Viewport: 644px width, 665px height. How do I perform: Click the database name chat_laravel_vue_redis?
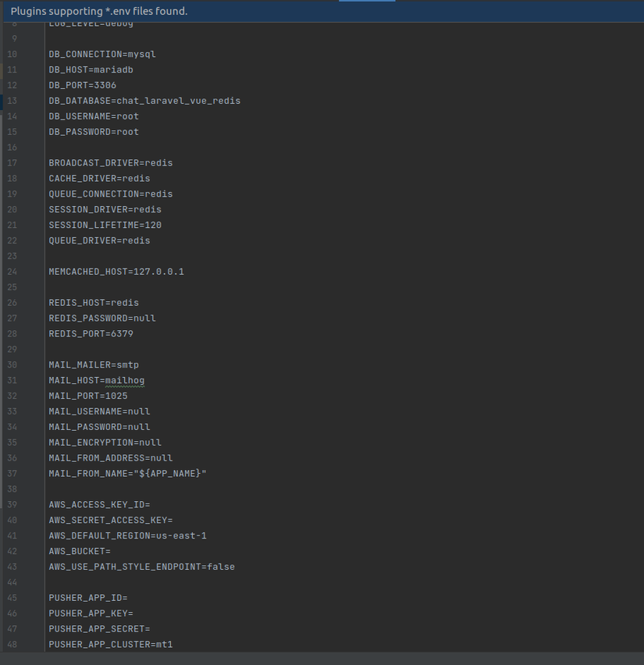180,101
